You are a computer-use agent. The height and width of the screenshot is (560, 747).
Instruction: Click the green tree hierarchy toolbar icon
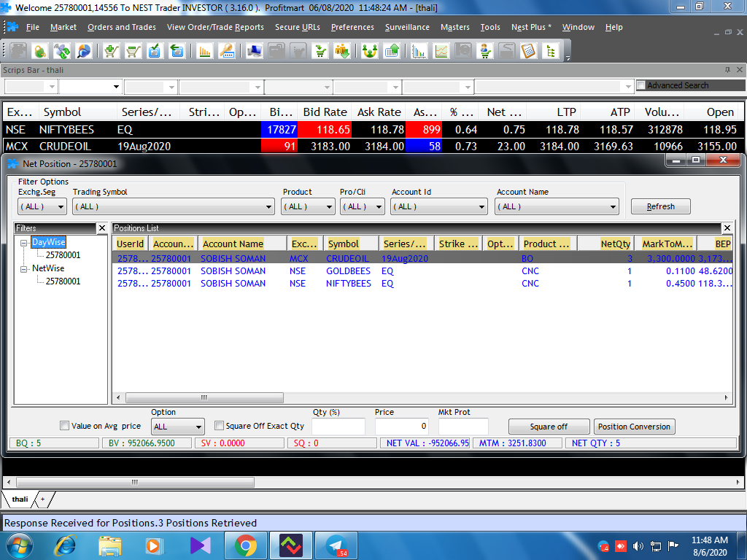(x=551, y=50)
